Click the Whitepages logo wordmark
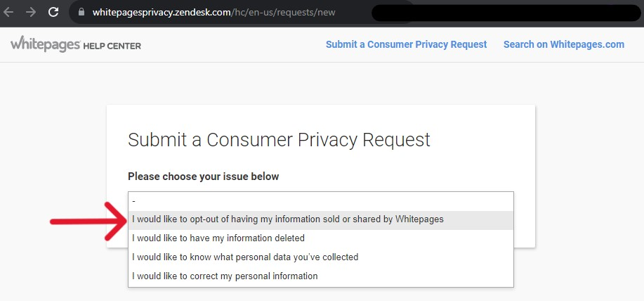Screen dimensions: 644x301 point(45,44)
